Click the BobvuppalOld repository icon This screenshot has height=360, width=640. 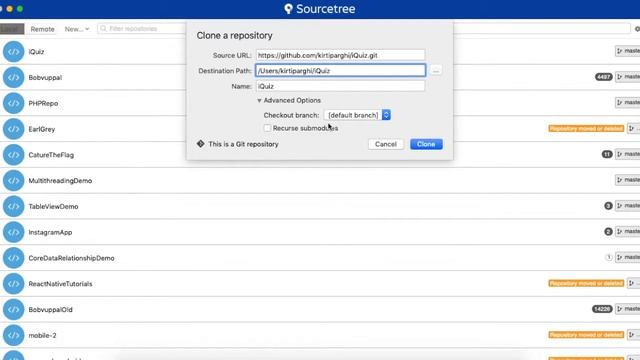coord(13,309)
